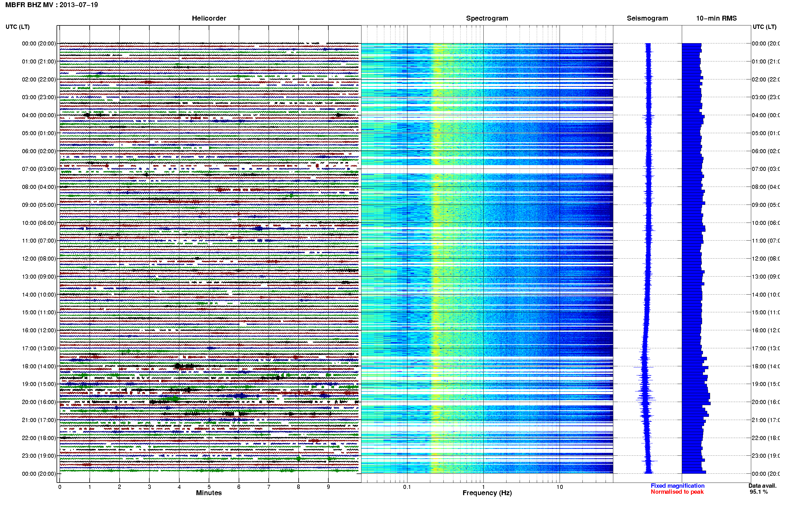The image size is (812, 508).
Task: Click the left 12:00 (08:00) time label
Action: [39, 259]
